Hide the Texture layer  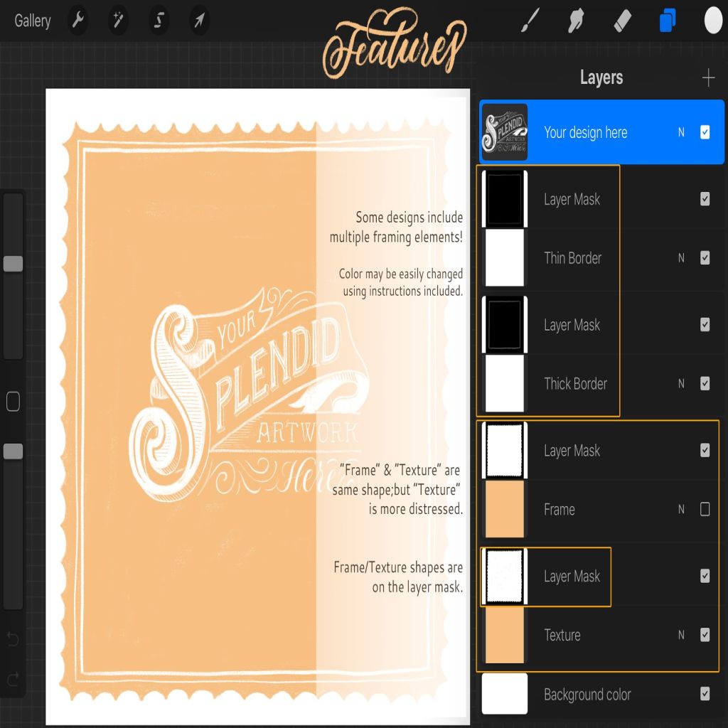[705, 635]
